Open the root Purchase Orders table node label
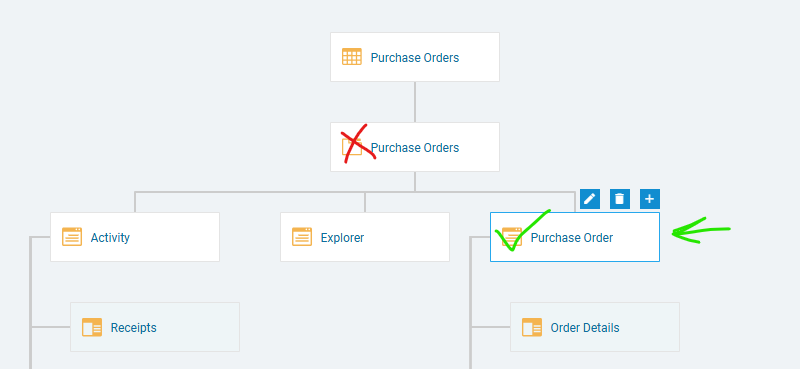Screen dimensions: 800x369 pos(415,58)
